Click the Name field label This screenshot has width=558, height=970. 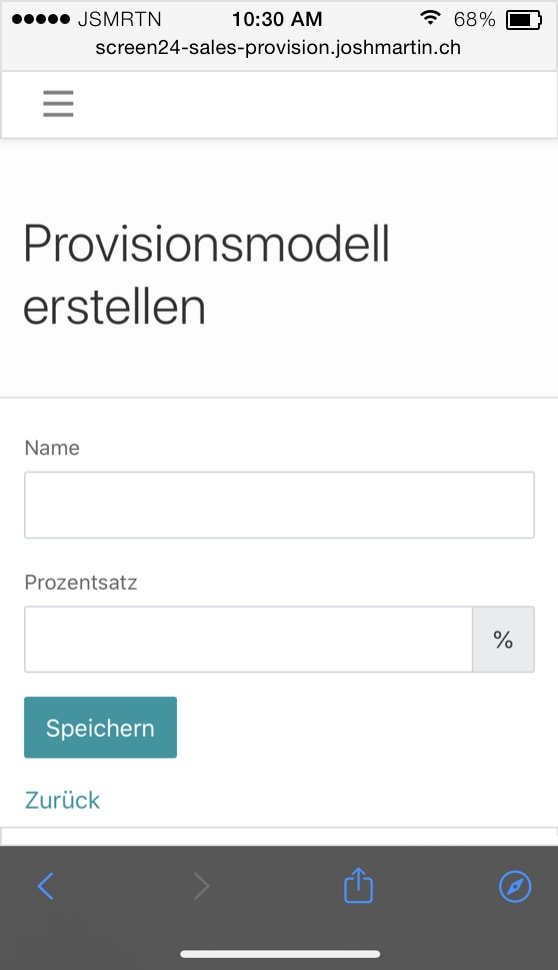52,447
